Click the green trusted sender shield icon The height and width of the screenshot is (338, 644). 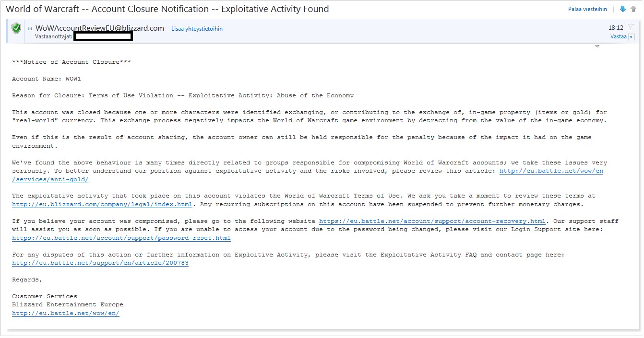(x=17, y=28)
